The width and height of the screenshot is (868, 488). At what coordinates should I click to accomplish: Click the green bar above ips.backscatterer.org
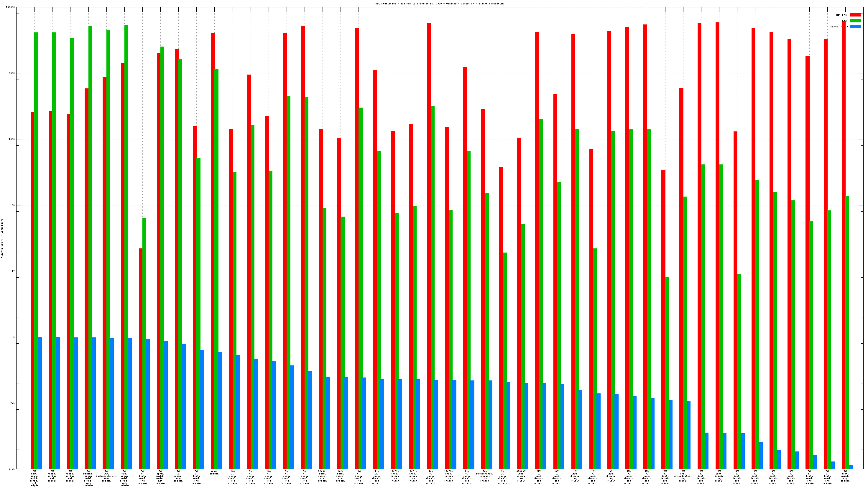108,236
